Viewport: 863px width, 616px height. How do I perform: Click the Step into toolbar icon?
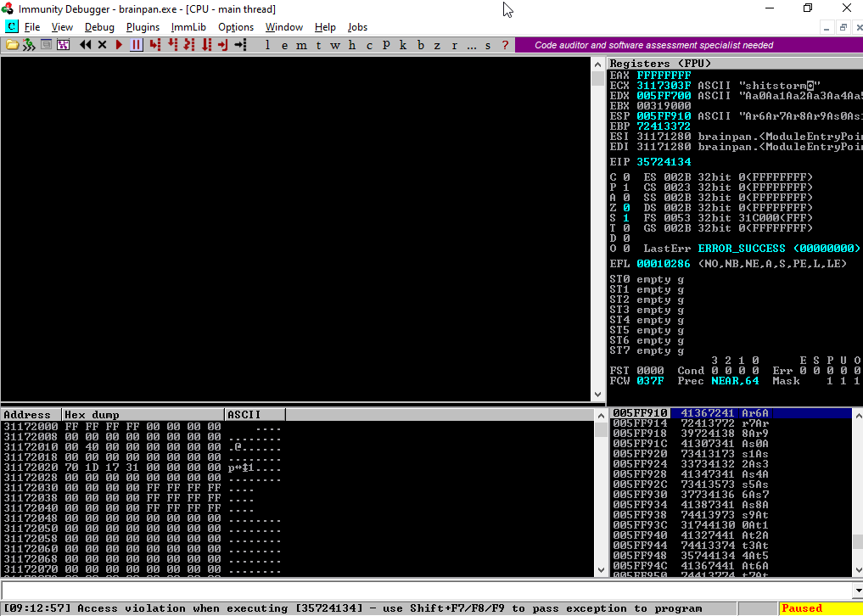pyautogui.click(x=154, y=45)
